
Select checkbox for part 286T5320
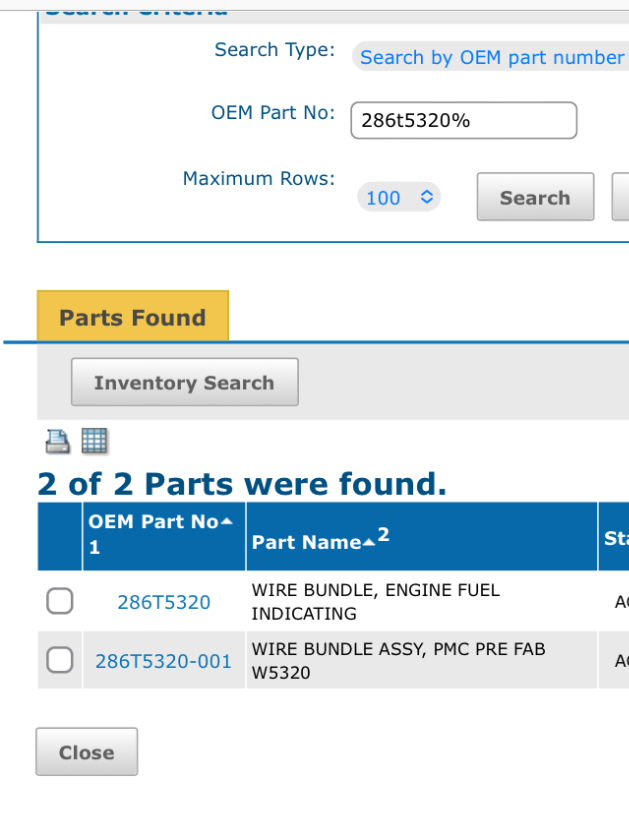click(60, 601)
